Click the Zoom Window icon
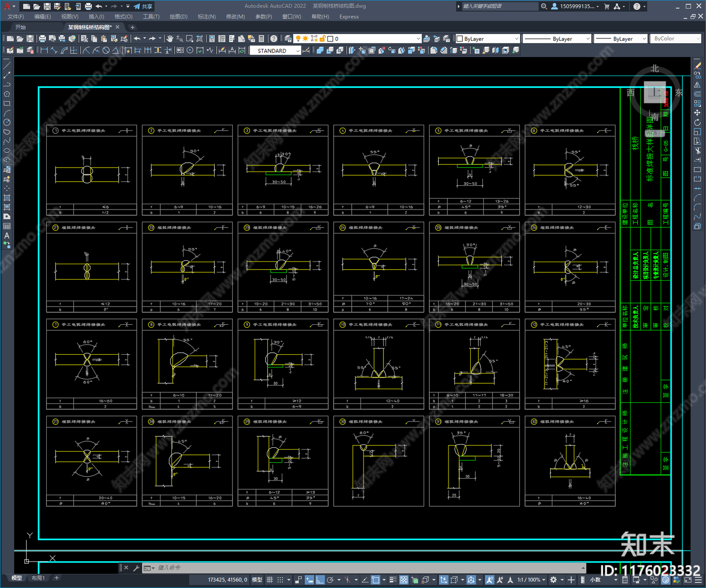The image size is (706, 588). point(190,39)
